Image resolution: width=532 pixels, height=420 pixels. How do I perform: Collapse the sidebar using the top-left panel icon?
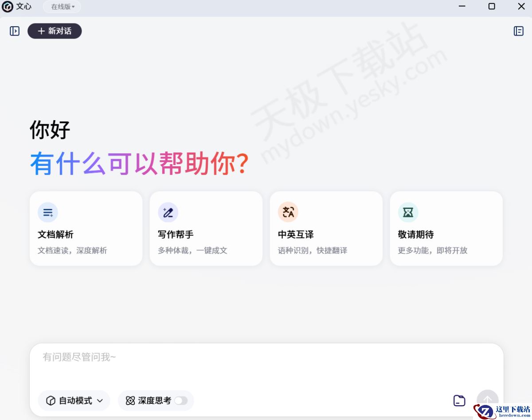pos(14,31)
